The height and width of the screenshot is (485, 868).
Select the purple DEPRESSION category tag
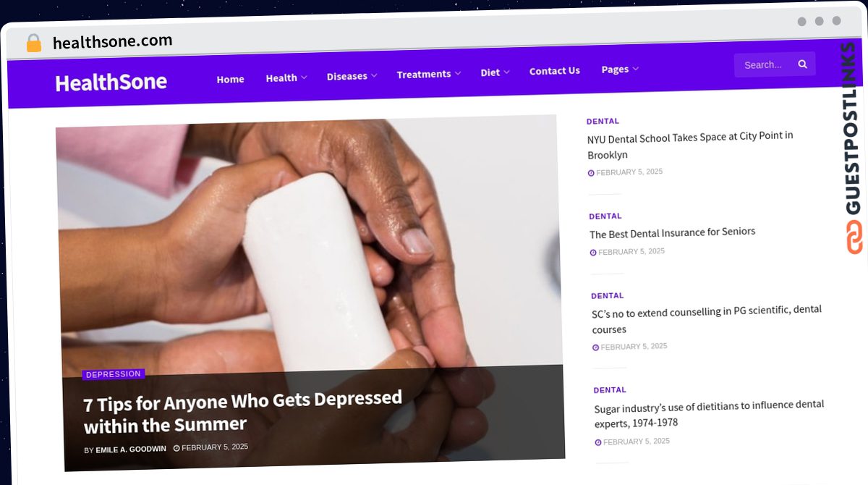(114, 374)
